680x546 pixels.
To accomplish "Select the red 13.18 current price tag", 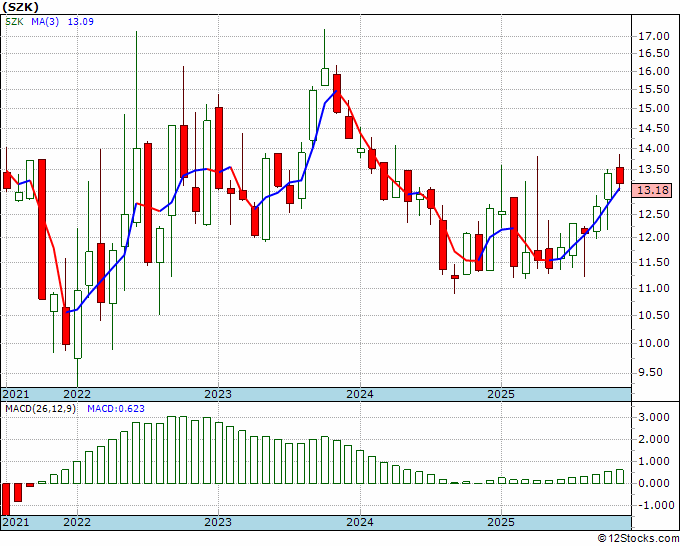I will click(x=652, y=190).
